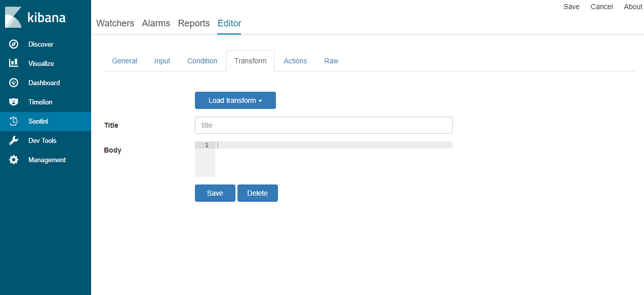Open Dashboard via its gauge icon

(14, 83)
